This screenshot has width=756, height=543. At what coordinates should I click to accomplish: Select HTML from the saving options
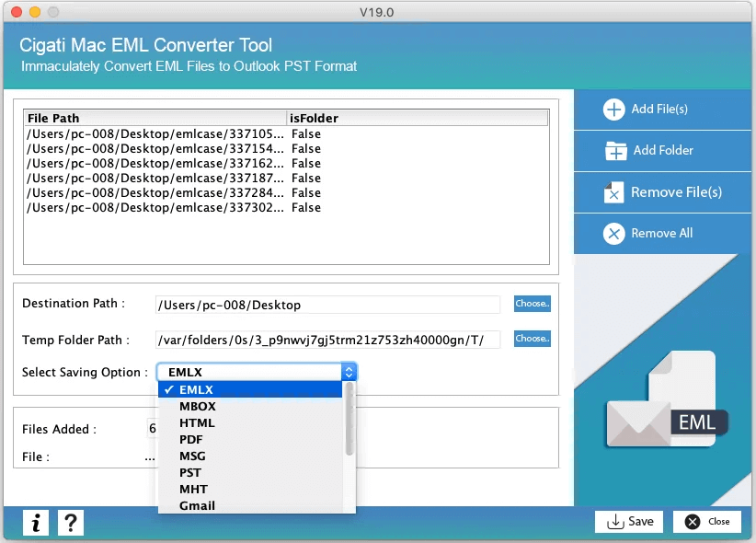250,422
